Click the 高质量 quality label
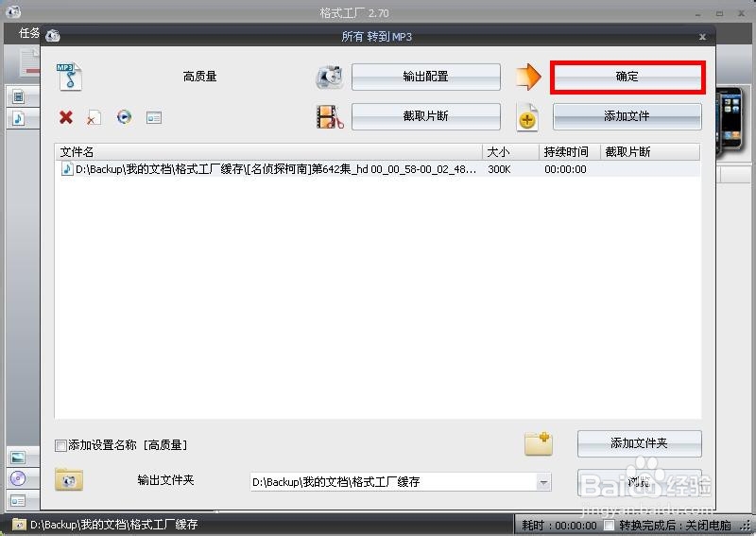 199,77
